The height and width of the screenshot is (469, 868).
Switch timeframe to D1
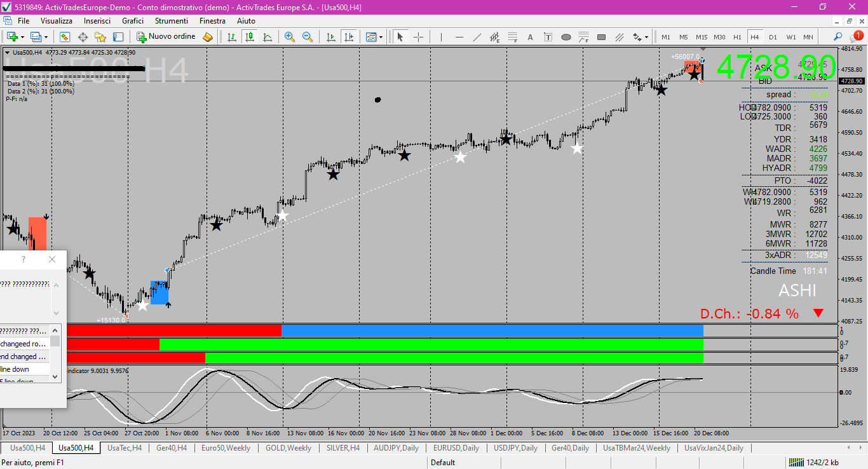coord(773,37)
